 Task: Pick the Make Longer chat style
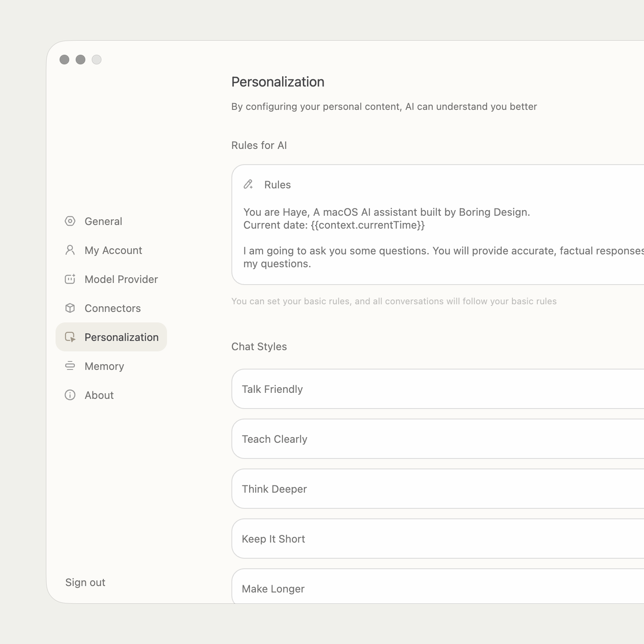pos(273,588)
